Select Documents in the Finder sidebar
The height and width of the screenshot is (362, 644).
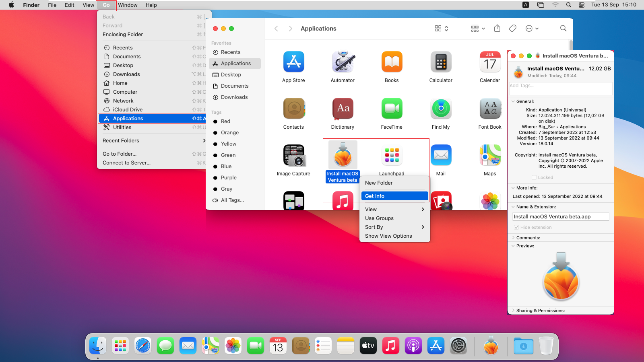click(x=235, y=86)
